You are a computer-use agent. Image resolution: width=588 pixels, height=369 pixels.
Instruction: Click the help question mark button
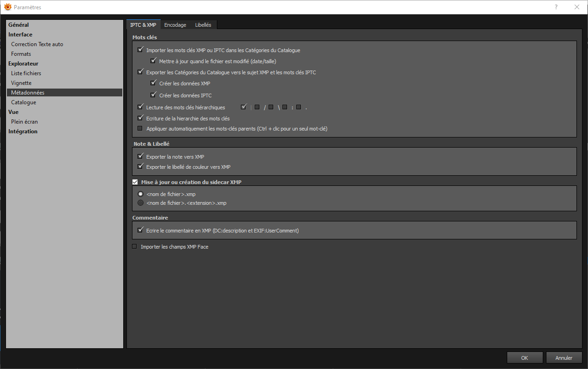[556, 7]
